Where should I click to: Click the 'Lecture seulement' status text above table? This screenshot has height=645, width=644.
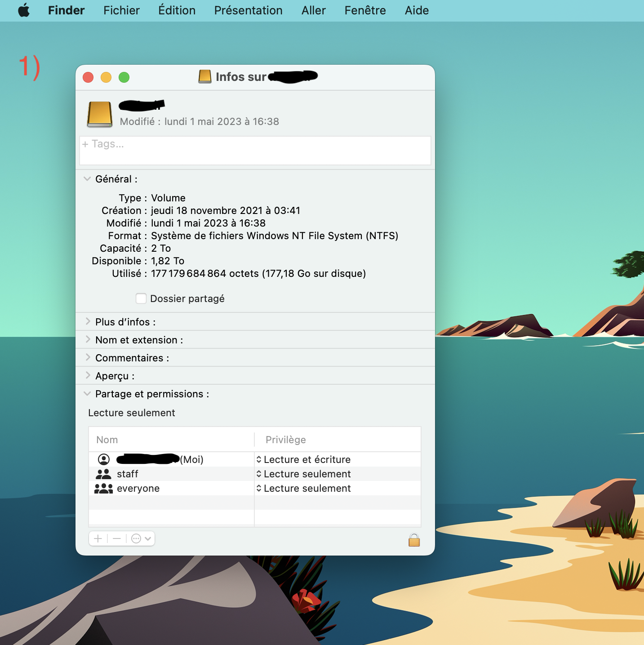coord(132,413)
